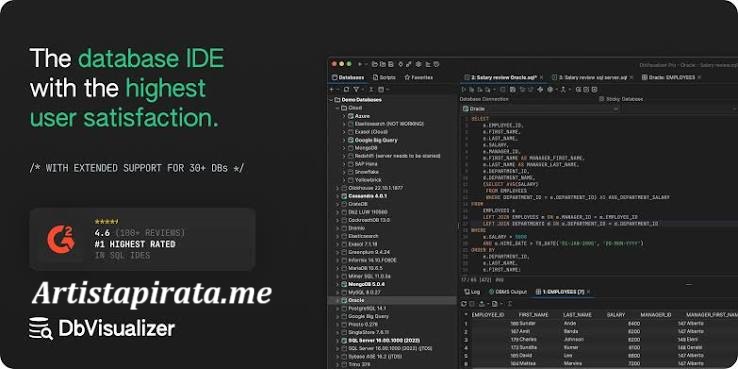Toggle the Sticky Database checkbox

(602, 99)
